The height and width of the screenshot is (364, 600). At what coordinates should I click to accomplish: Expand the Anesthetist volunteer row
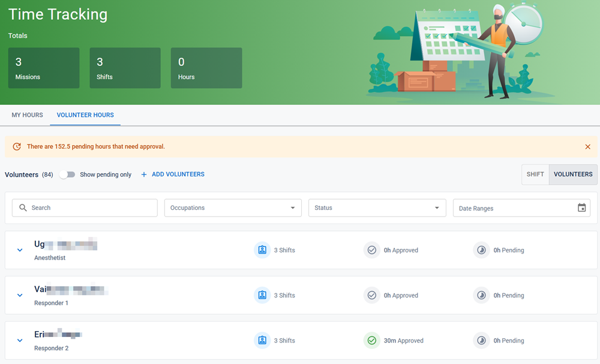tap(19, 250)
